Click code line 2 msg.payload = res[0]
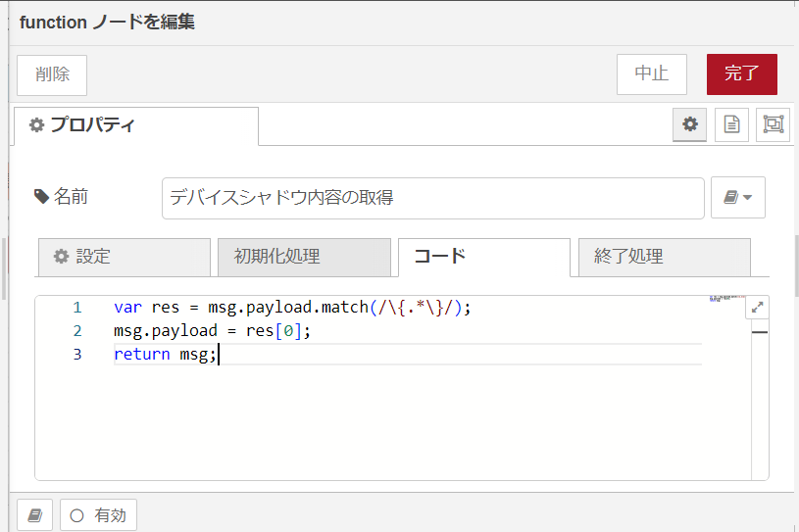This screenshot has width=799, height=532. point(212,331)
